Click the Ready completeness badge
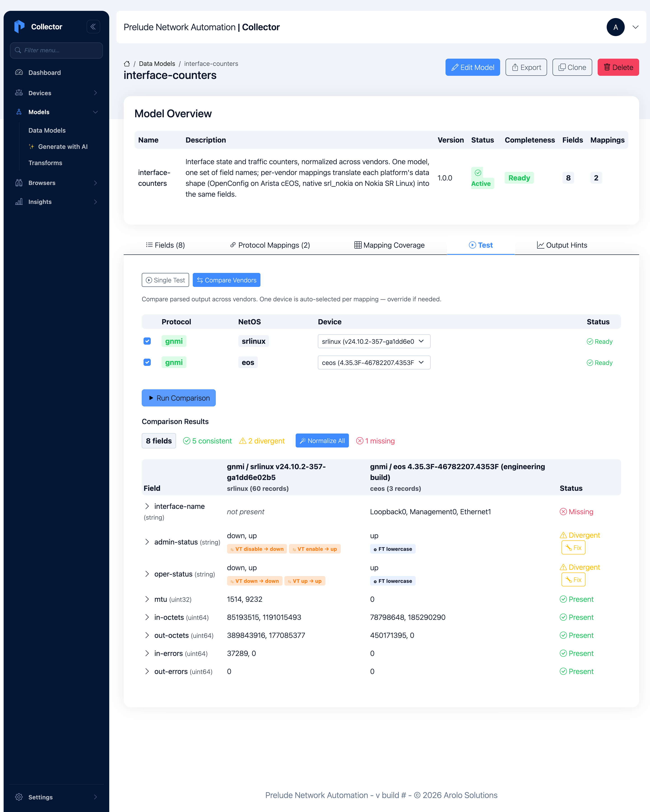 (519, 178)
